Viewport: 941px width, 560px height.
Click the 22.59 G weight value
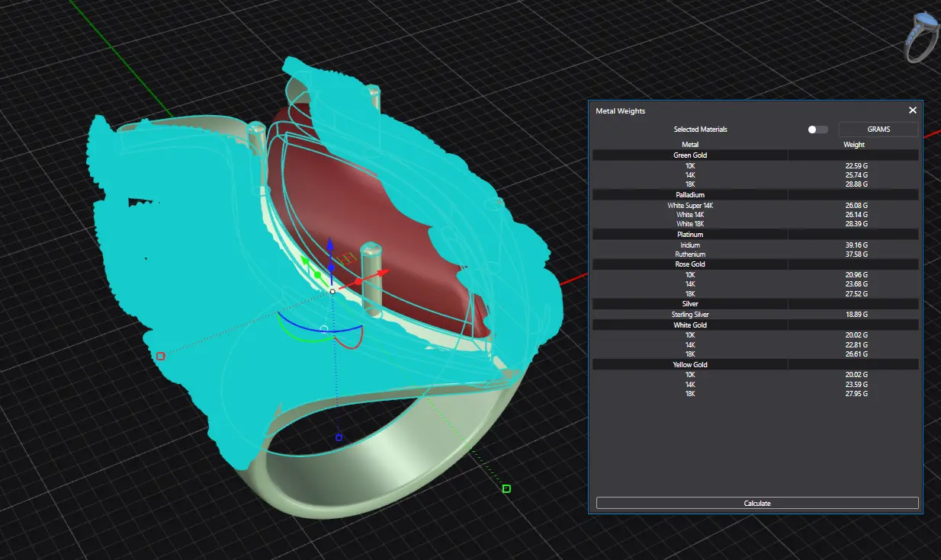[856, 165]
